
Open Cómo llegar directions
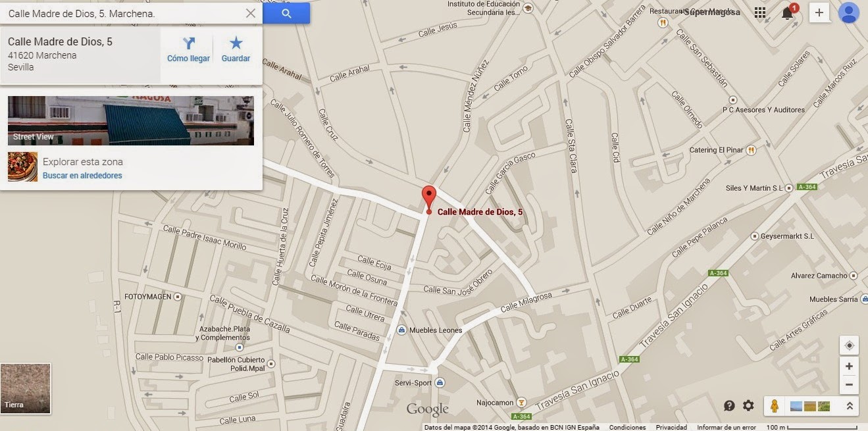coord(188,49)
